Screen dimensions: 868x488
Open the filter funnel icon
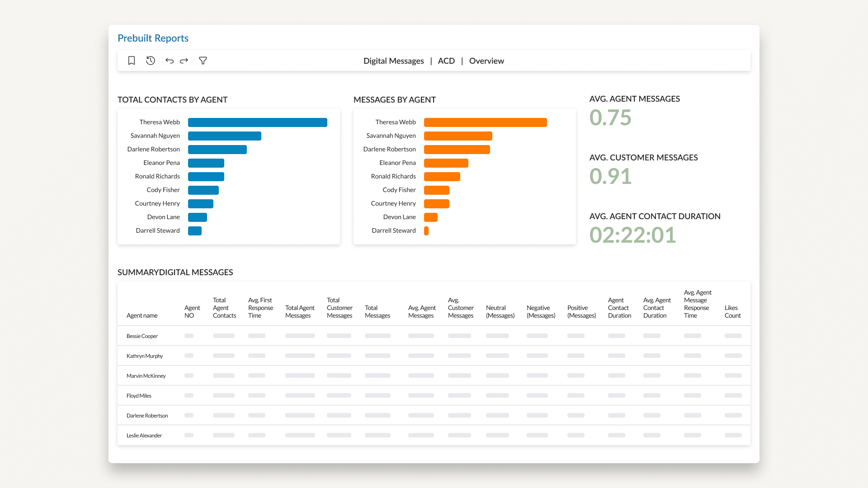(203, 61)
